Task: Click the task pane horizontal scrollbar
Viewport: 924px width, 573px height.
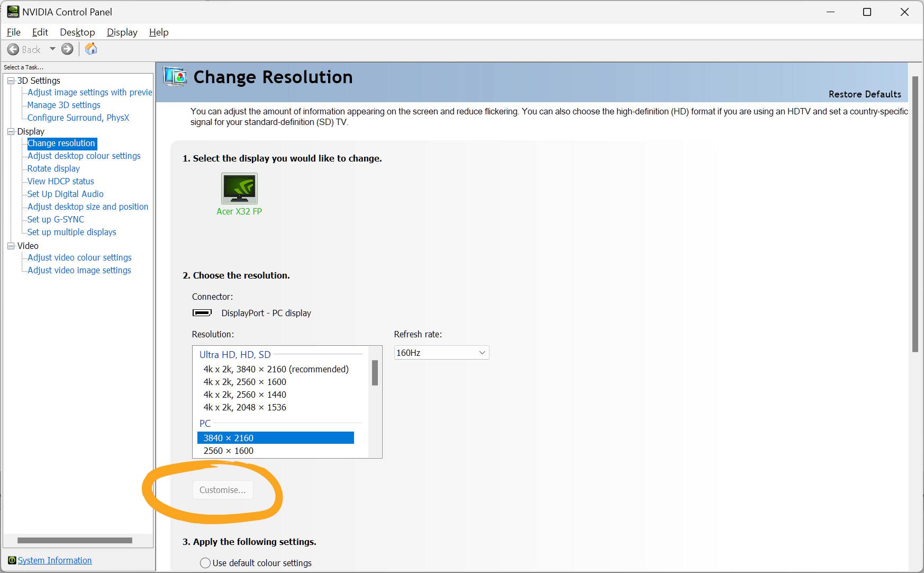Action: 75,540
